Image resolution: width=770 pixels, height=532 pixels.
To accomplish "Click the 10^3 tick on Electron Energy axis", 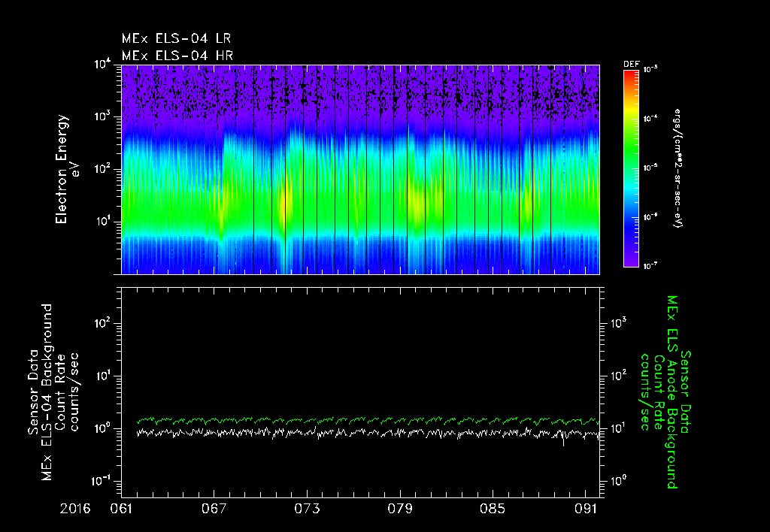I will [102, 118].
